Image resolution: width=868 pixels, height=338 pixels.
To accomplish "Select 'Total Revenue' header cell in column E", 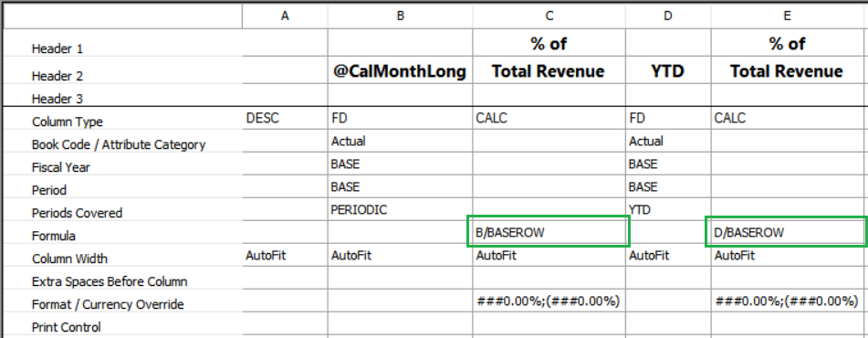I will (x=787, y=70).
